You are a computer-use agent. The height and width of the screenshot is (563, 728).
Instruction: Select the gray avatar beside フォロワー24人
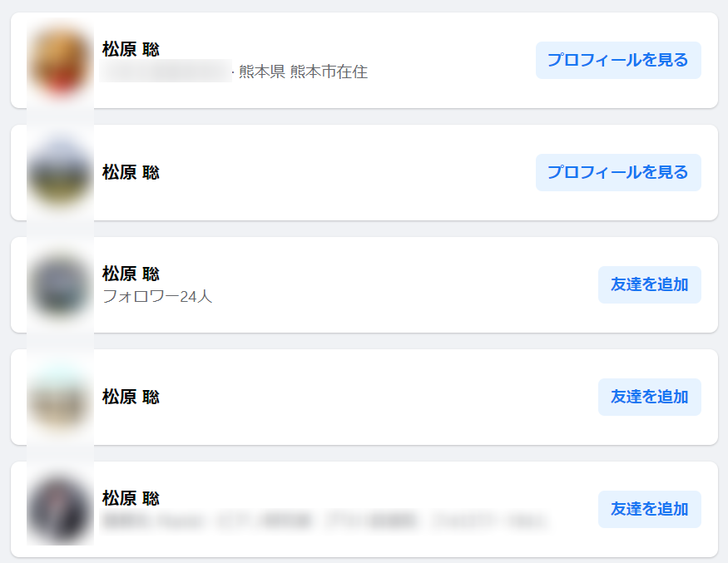pos(60,285)
